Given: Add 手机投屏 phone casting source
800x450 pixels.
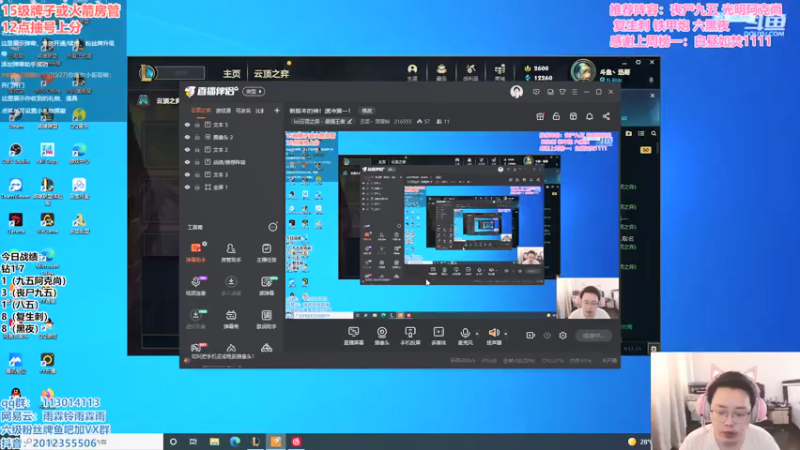Looking at the screenshot, I should (410, 336).
